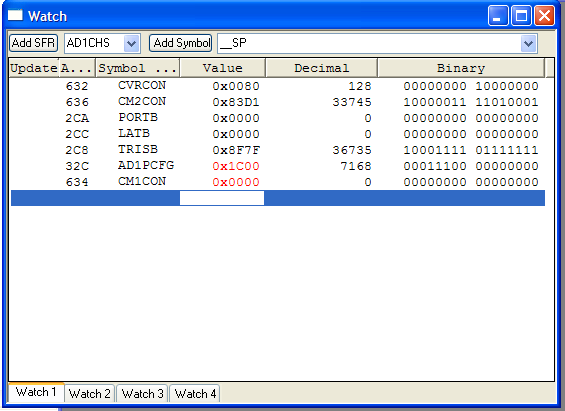This screenshot has height=411, width=565.
Task: Switch to the Watch 2 tab
Action: click(89, 393)
